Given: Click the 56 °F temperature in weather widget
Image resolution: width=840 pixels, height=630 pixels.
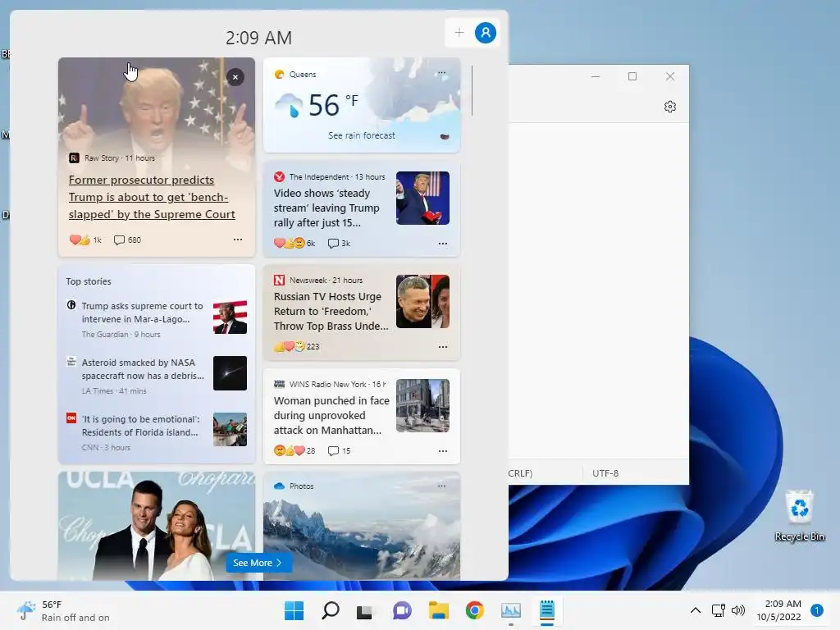Looking at the screenshot, I should [x=333, y=104].
